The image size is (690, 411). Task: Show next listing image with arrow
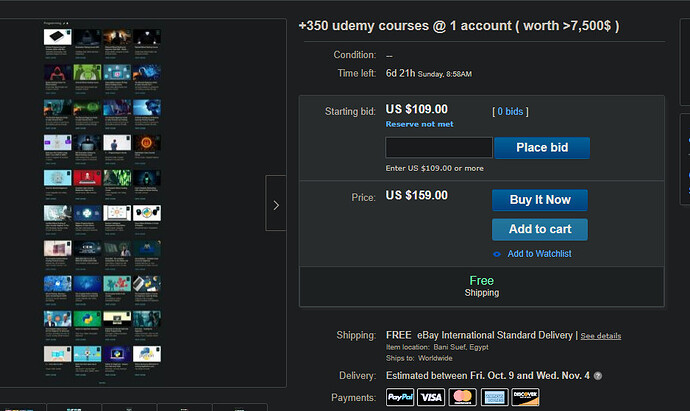[276, 203]
